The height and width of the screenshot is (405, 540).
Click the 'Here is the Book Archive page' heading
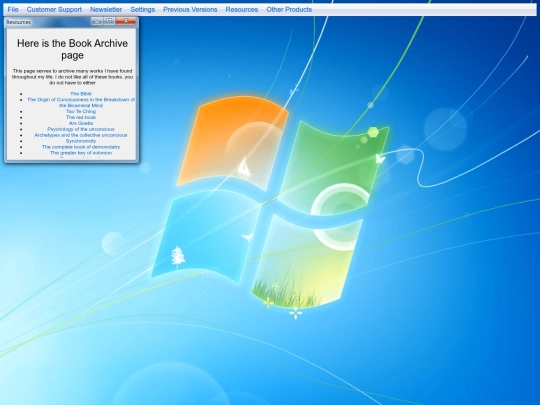72,49
